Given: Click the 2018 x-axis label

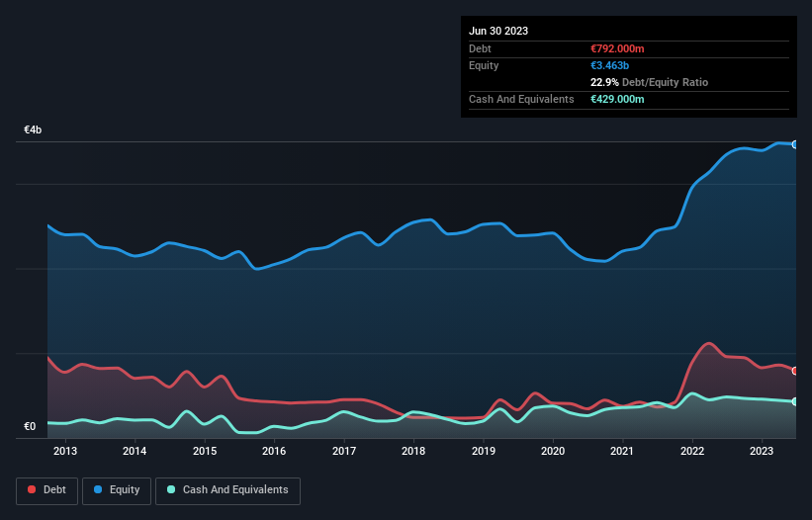Looking at the screenshot, I should [413, 451].
